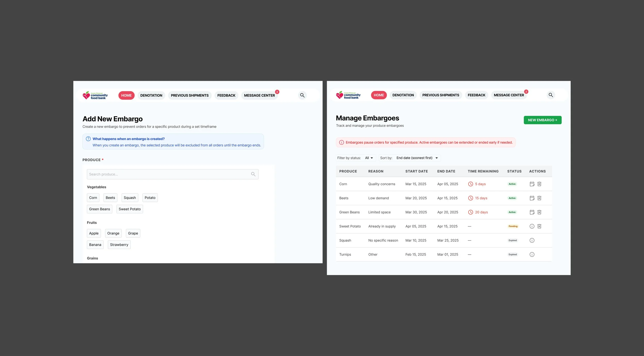
Task: Click the New Embargo + button
Action: (x=542, y=120)
